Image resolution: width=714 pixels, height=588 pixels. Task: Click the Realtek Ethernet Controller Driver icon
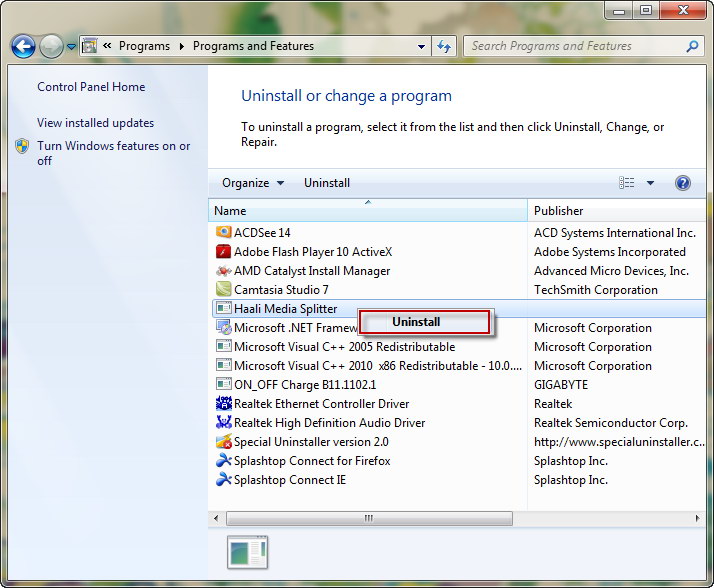(x=224, y=403)
